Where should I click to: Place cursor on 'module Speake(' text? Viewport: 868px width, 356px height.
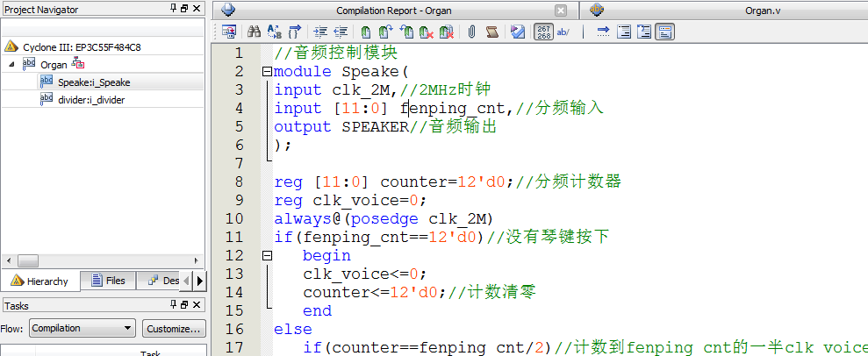click(x=341, y=71)
